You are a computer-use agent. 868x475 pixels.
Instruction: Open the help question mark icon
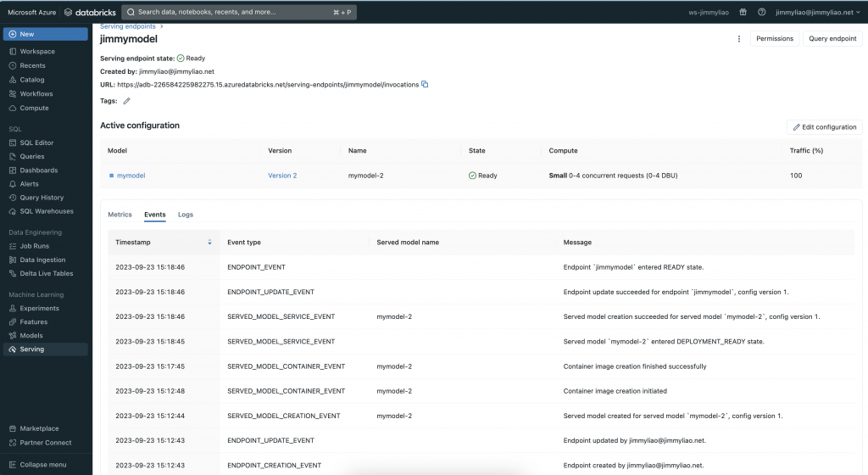(x=762, y=12)
